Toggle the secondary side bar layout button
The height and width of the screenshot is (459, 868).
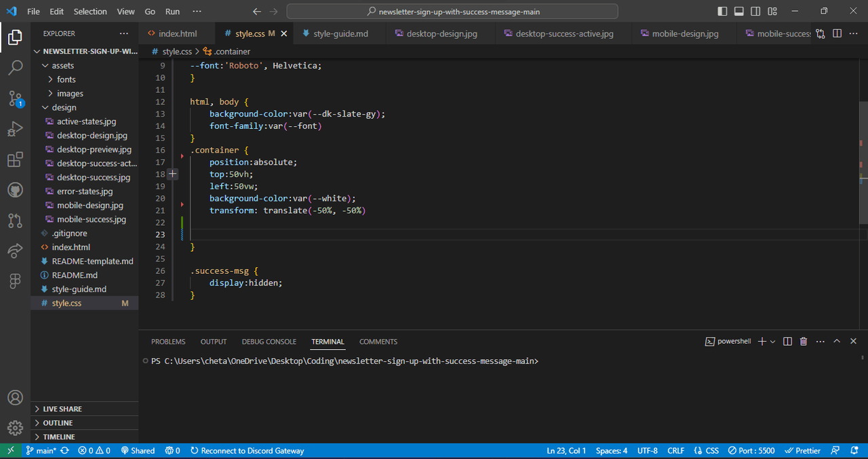point(755,12)
